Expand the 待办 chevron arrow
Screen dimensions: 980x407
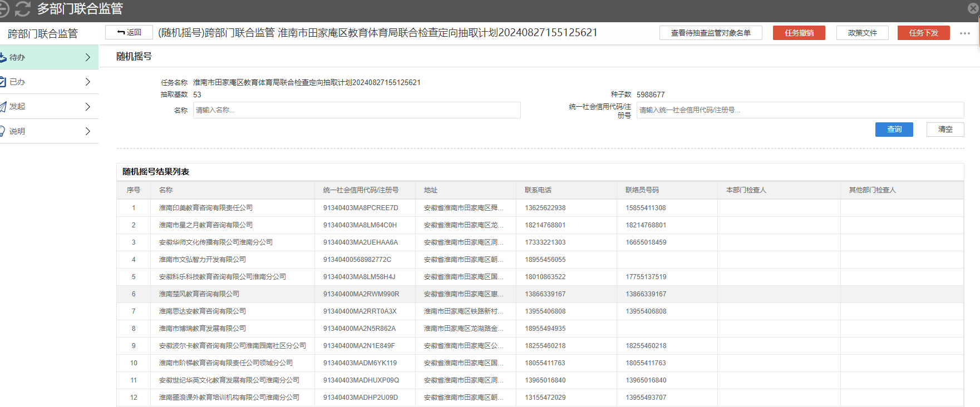click(88, 57)
